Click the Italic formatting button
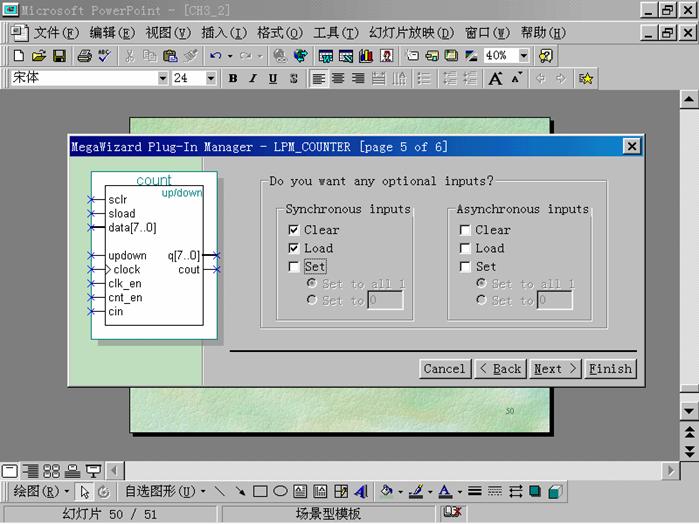699x524 pixels. tap(253, 78)
